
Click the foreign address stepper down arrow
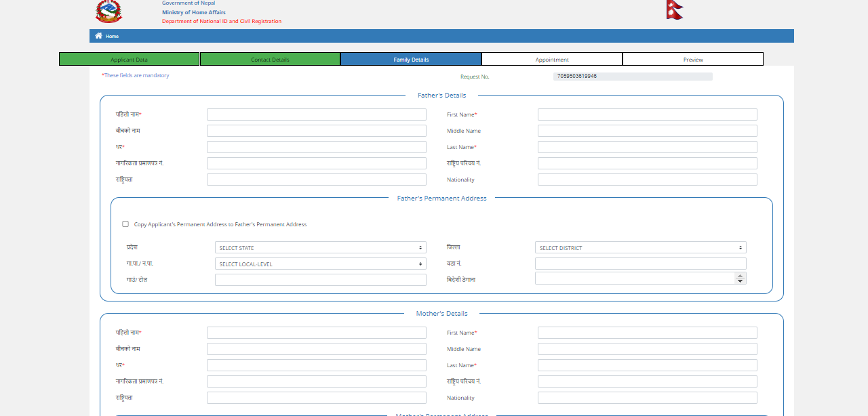pos(740,281)
